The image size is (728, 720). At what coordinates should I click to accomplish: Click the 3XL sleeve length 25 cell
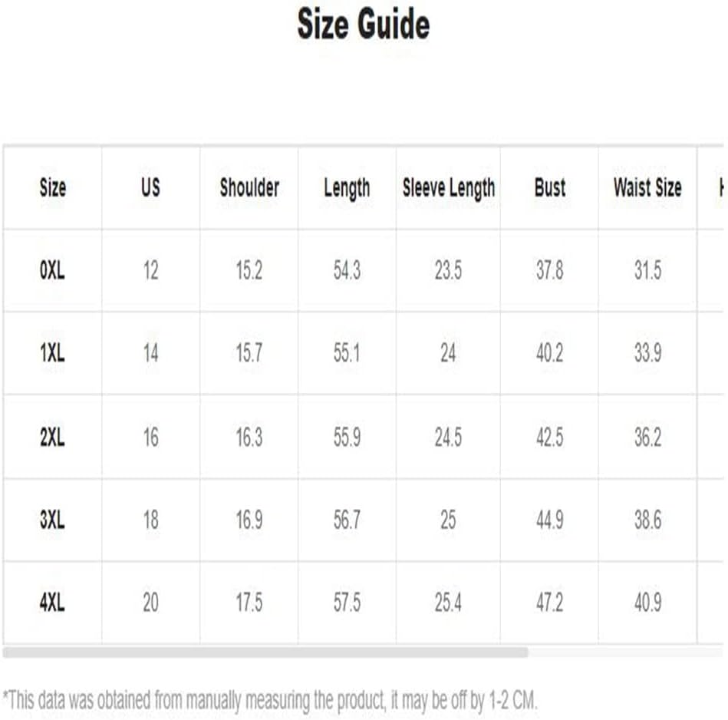point(448,520)
